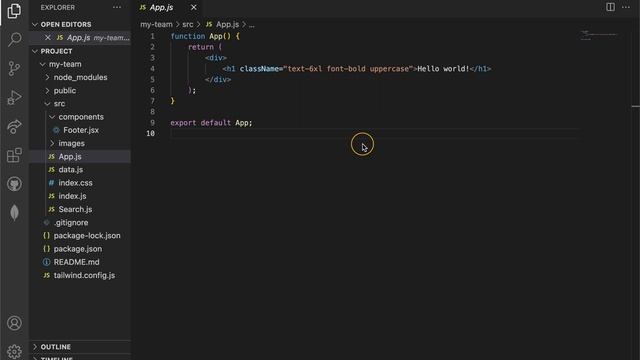Viewport: 640px width, 360px height.
Task: Click export default App; line
Action: pos(211,123)
